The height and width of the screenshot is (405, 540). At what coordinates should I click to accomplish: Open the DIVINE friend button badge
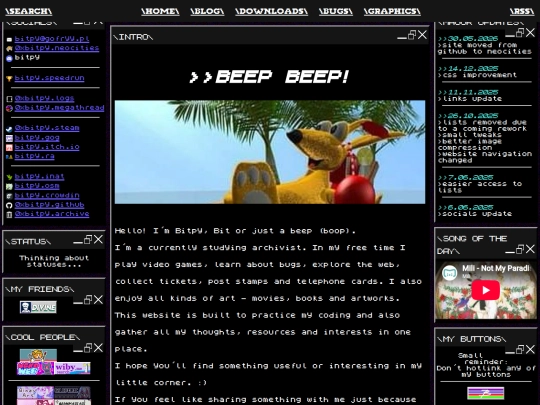pyautogui.click(x=38, y=307)
